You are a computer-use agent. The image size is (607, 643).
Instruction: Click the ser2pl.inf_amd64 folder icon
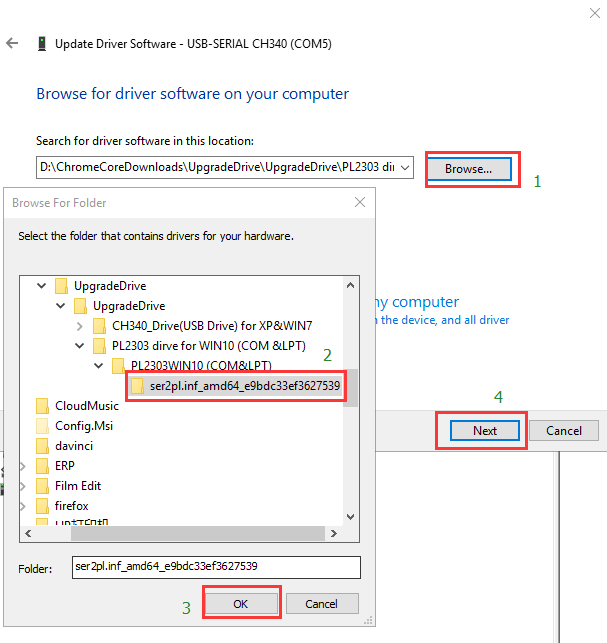[x=137, y=386]
